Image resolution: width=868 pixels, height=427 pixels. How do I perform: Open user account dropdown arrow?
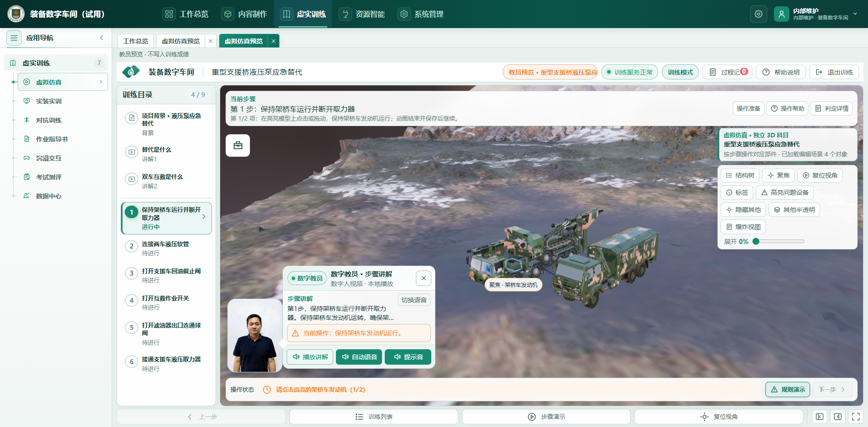855,14
